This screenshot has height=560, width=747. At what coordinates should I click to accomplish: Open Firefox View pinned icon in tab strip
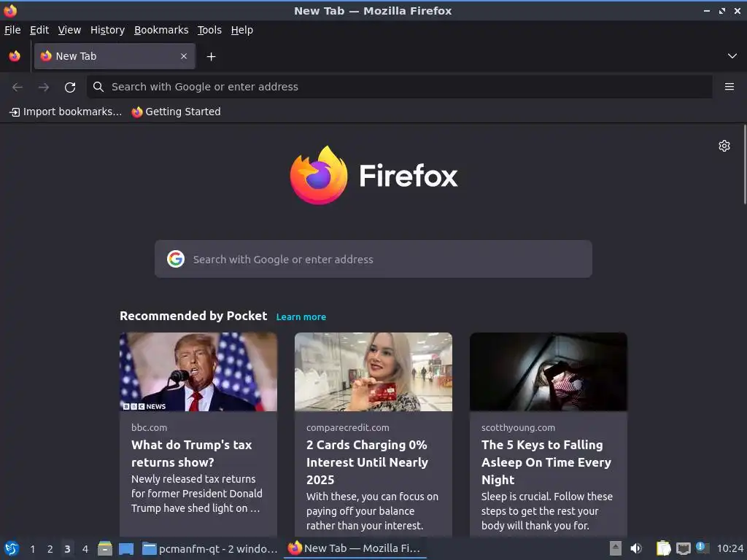click(15, 56)
